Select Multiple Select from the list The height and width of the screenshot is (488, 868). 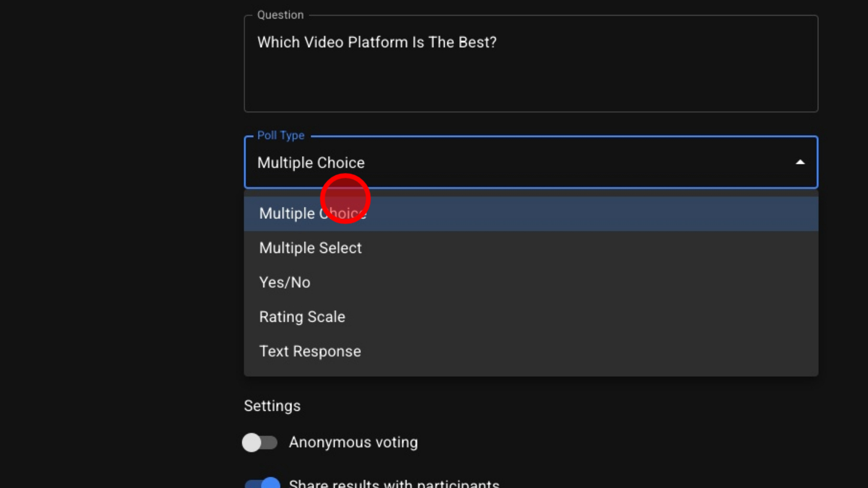click(310, 248)
